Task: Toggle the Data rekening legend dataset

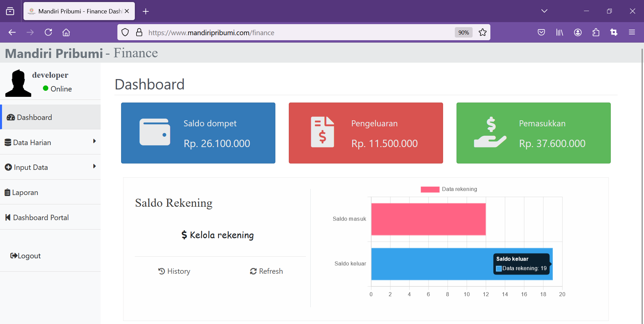Action: click(449, 189)
